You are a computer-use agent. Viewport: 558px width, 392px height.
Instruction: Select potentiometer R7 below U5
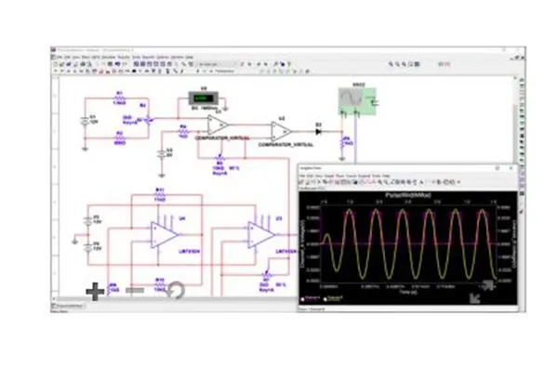(x=265, y=275)
